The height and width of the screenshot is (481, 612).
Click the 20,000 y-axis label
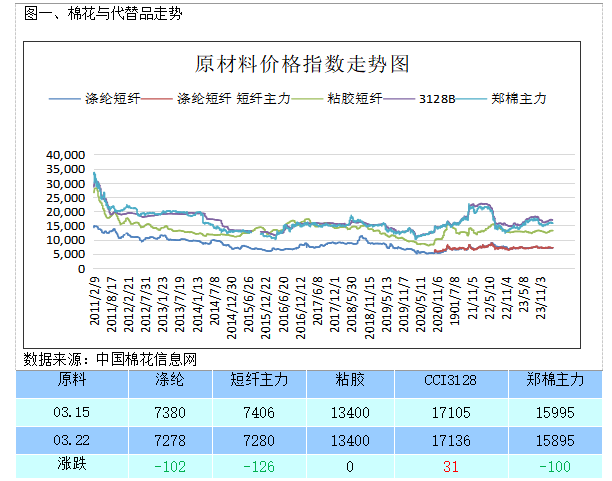[x=66, y=212]
